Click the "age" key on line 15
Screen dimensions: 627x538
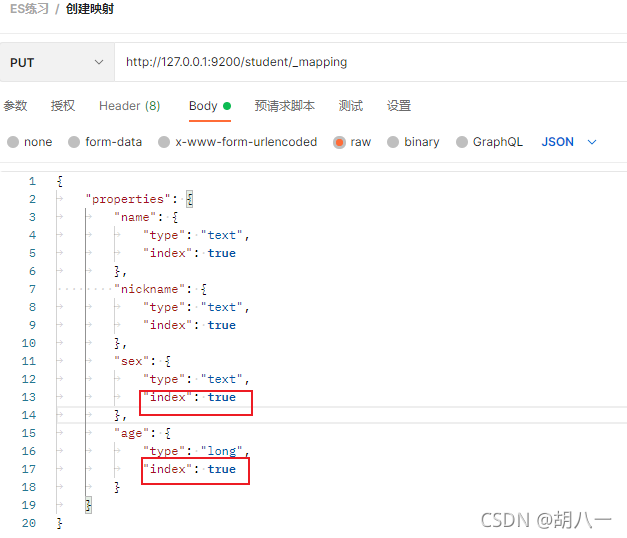click(x=132, y=433)
